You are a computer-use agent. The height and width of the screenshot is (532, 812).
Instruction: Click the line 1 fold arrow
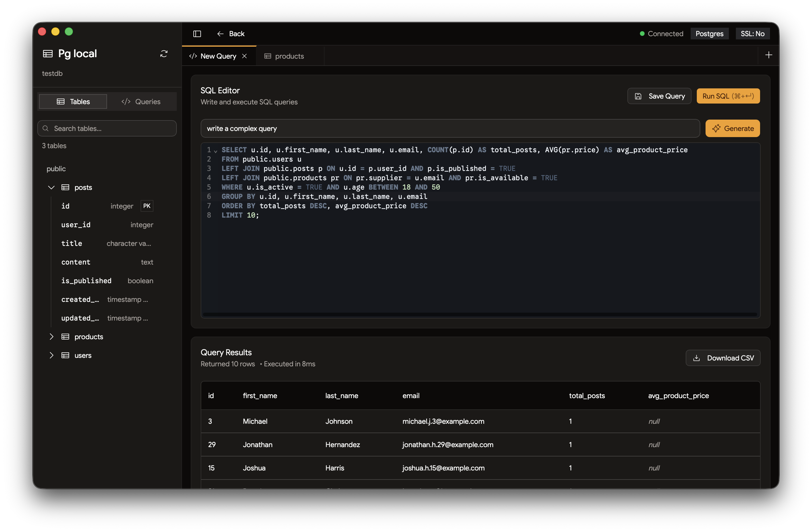(x=216, y=151)
